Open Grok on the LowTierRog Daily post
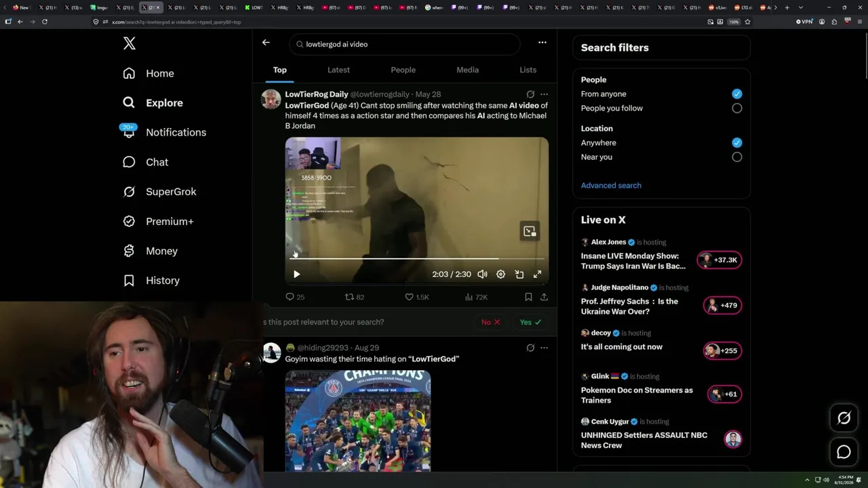Viewport: 868px width, 488px height. (530, 94)
